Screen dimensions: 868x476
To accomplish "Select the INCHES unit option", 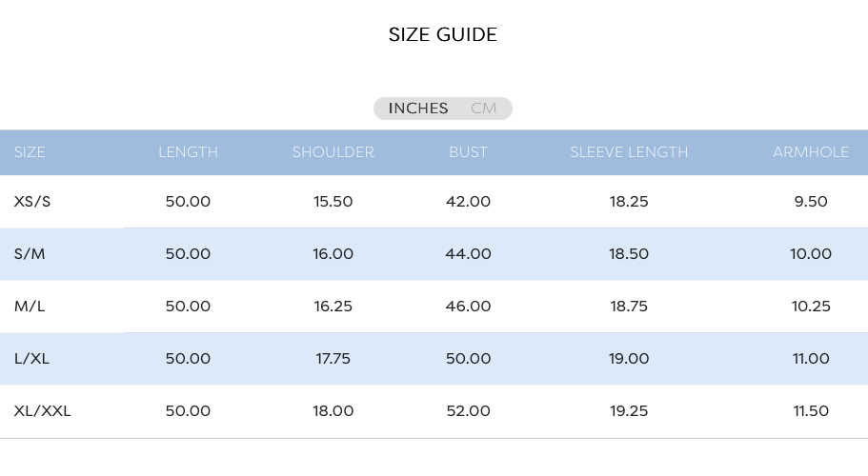I will [418, 109].
